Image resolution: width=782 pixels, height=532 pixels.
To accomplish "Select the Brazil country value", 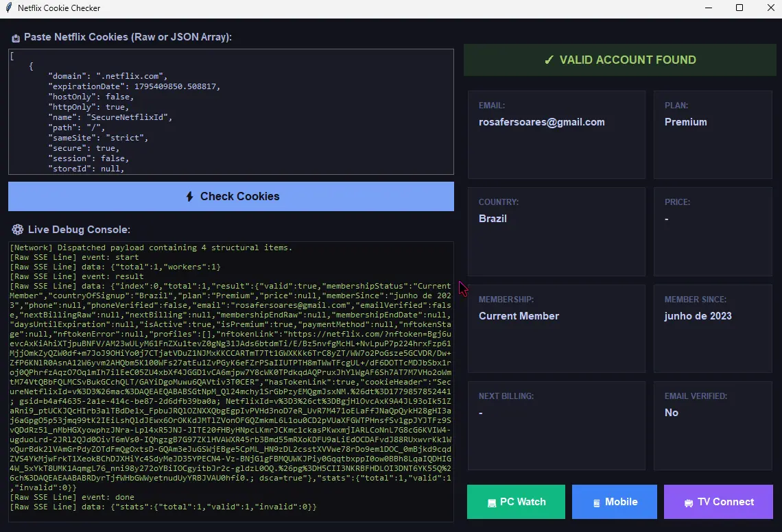I will 493,219.
